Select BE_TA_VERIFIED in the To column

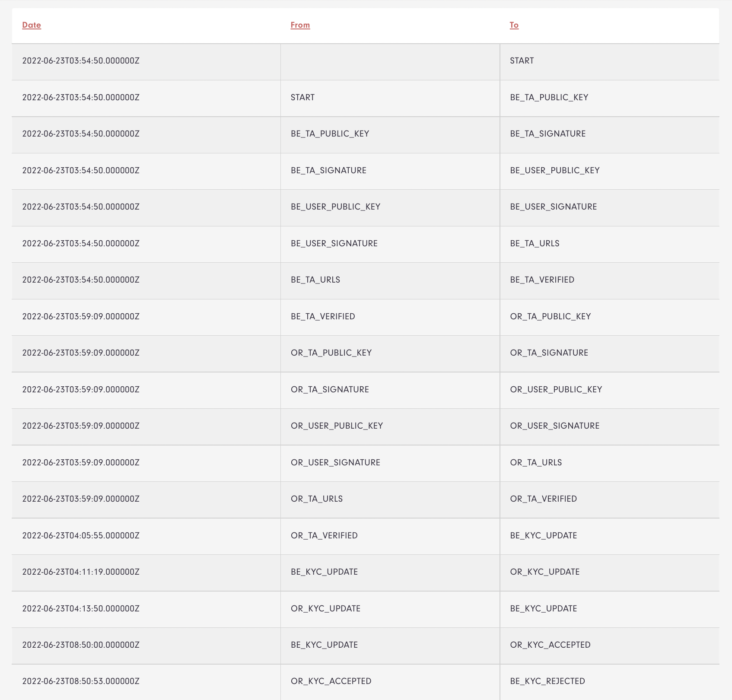542,280
